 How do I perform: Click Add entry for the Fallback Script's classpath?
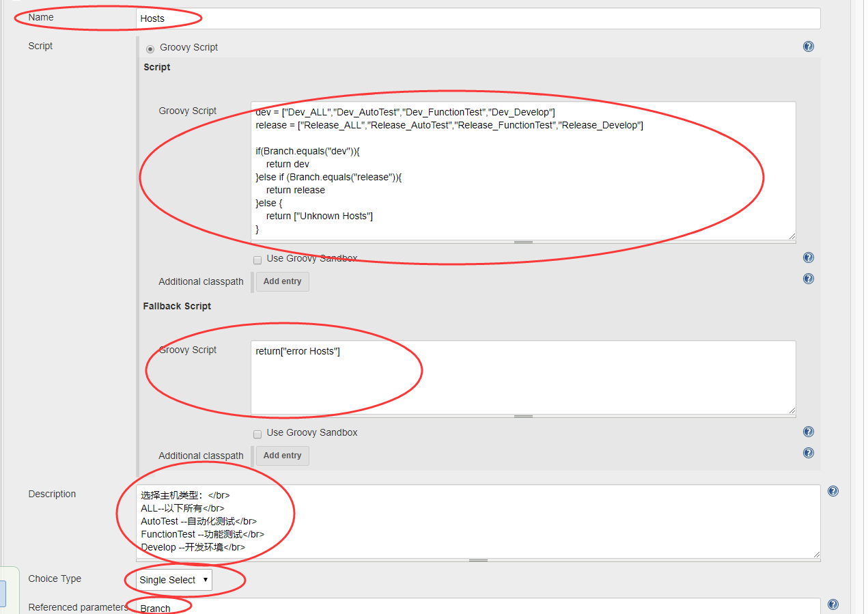(x=282, y=456)
